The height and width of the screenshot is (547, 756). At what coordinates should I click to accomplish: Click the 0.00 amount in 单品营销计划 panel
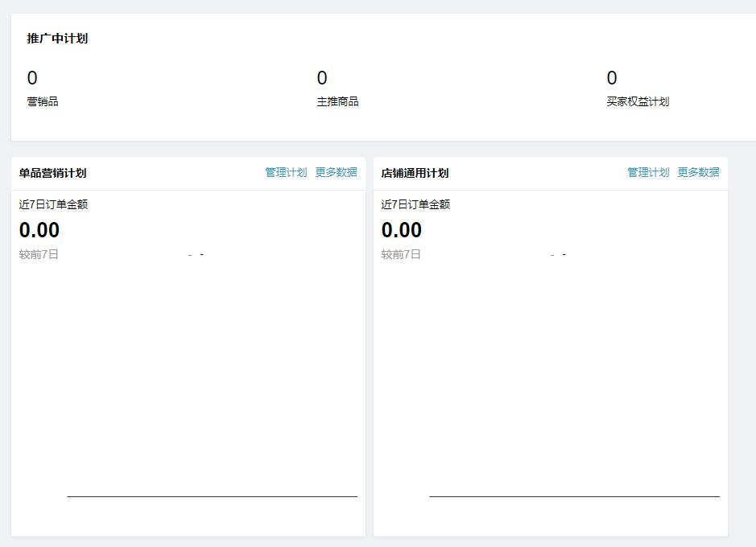(38, 230)
